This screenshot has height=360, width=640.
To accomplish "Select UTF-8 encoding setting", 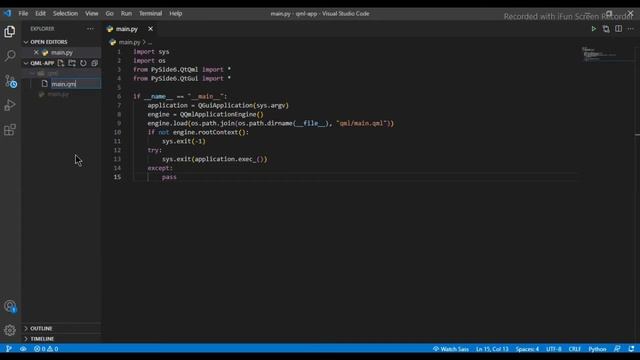I will pyautogui.click(x=553, y=349).
